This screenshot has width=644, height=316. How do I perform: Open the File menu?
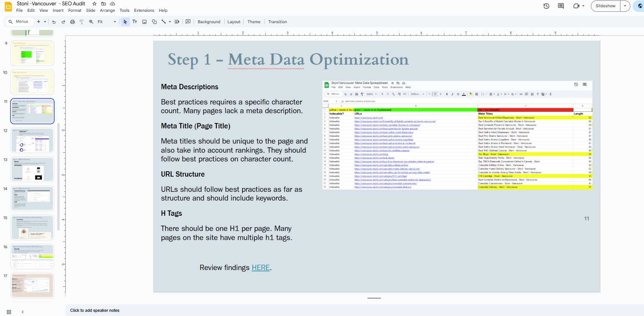point(19,11)
